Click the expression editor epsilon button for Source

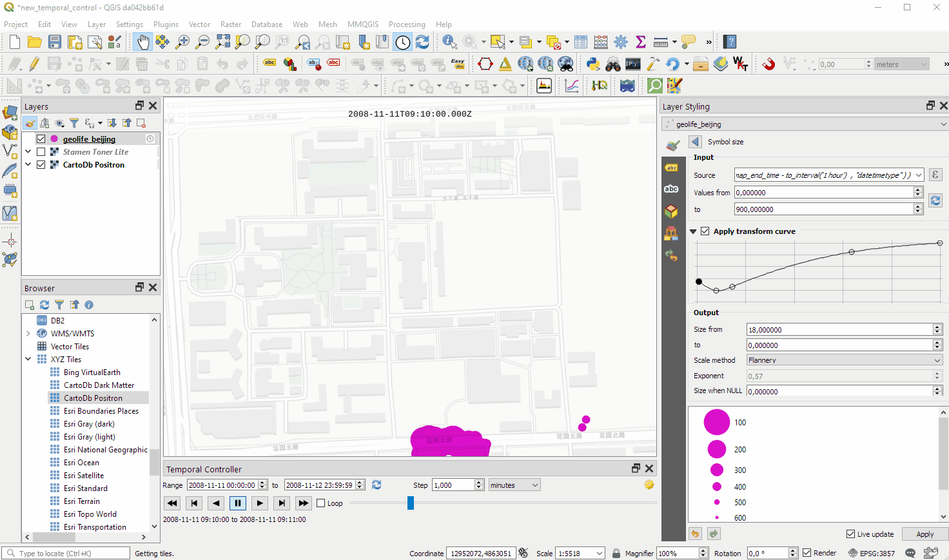[935, 175]
